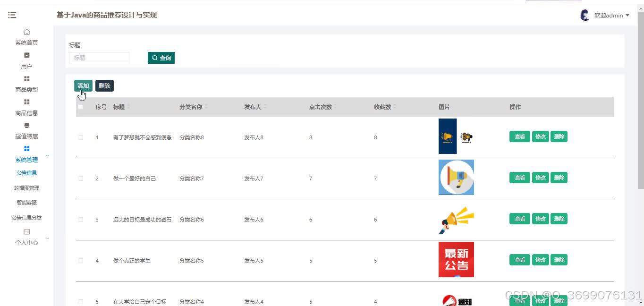Image resolution: width=644 pixels, height=306 pixels.
Task: Check the row 4 checkbox 做个真正的学生
Action: pos(80,261)
